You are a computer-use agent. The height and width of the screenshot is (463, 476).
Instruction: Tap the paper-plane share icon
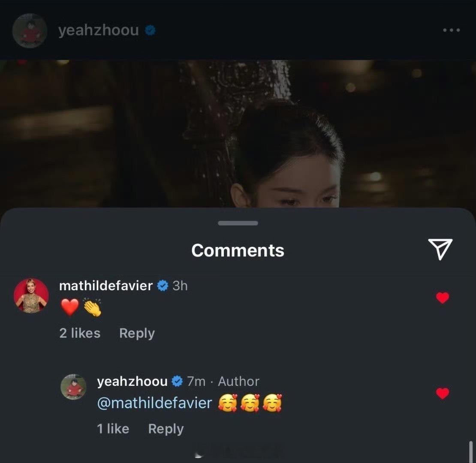440,249
